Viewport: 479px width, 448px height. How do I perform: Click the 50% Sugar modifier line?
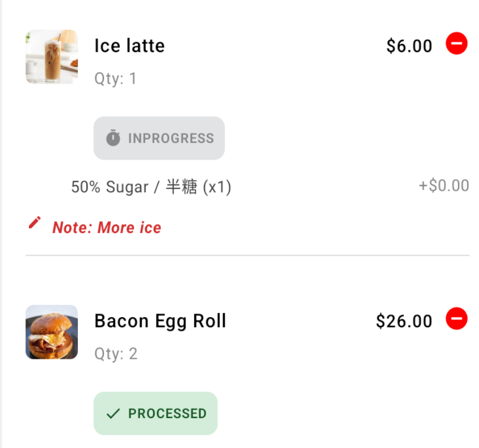pyautogui.click(x=151, y=186)
